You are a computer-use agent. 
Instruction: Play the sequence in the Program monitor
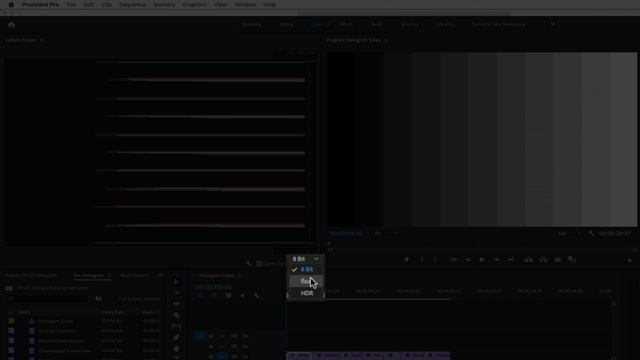click(482, 260)
